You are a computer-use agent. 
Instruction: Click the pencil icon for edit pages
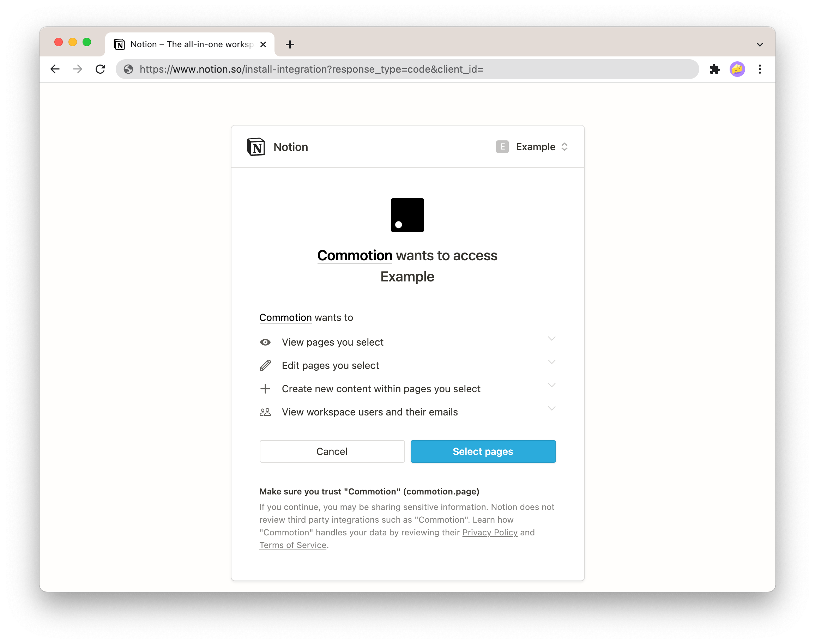[x=265, y=366]
